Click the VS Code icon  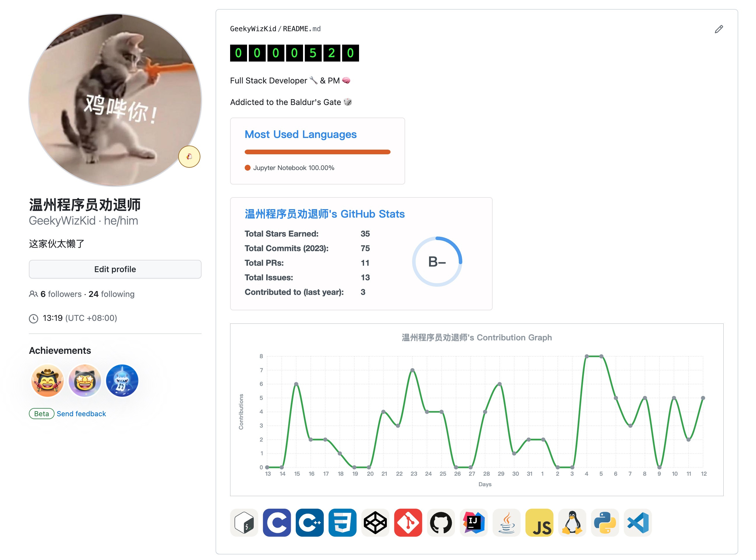pos(638,522)
